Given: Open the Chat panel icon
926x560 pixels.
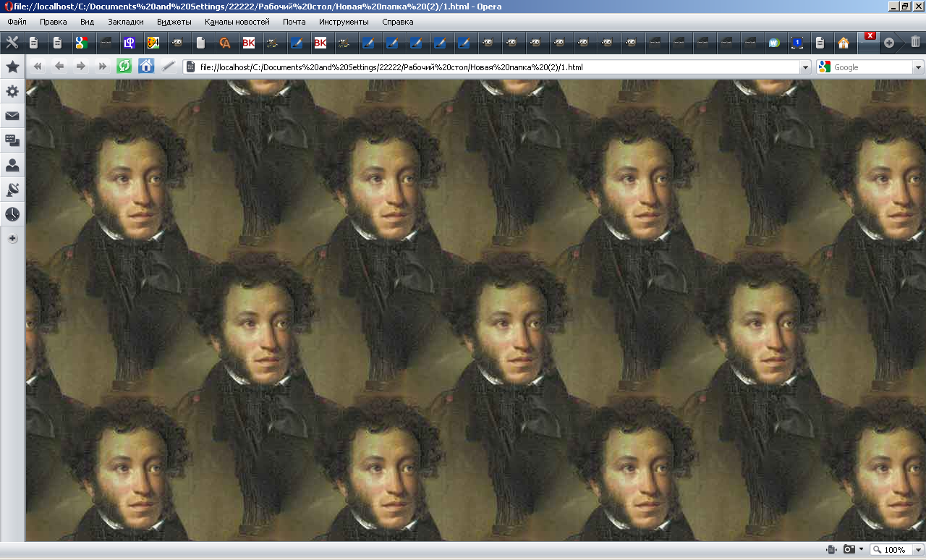Looking at the screenshot, I should (12, 140).
